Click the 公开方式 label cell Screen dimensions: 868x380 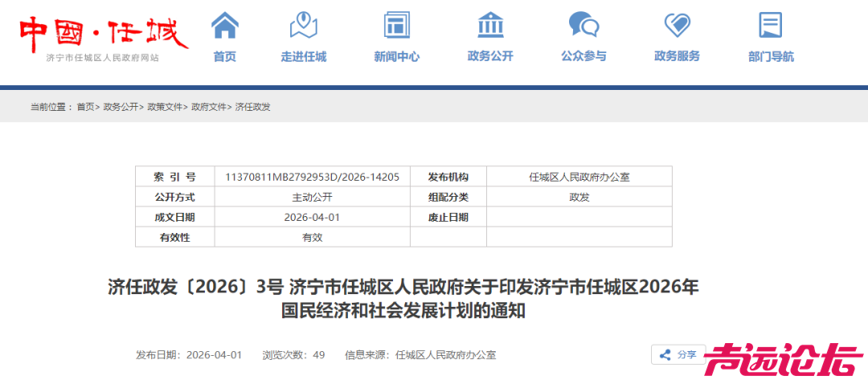pos(175,197)
